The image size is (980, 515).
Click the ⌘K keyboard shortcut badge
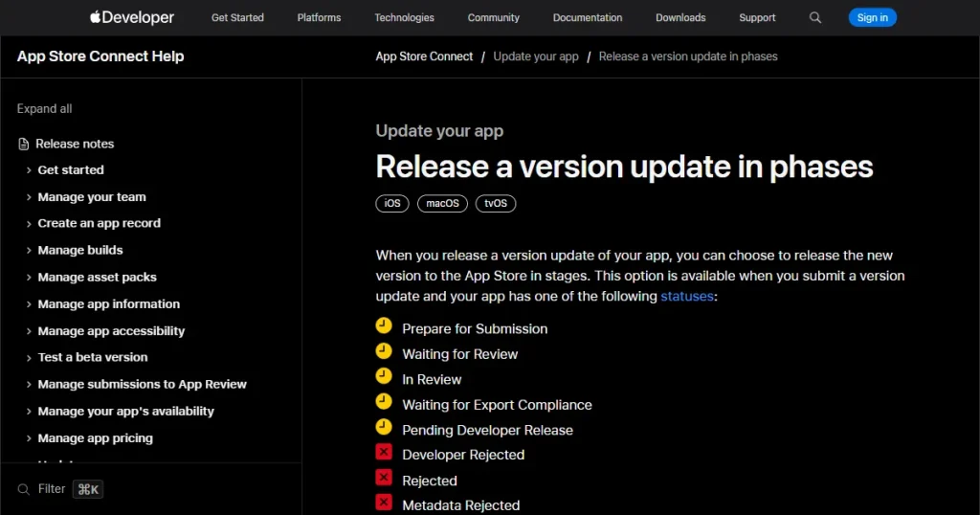(88, 489)
